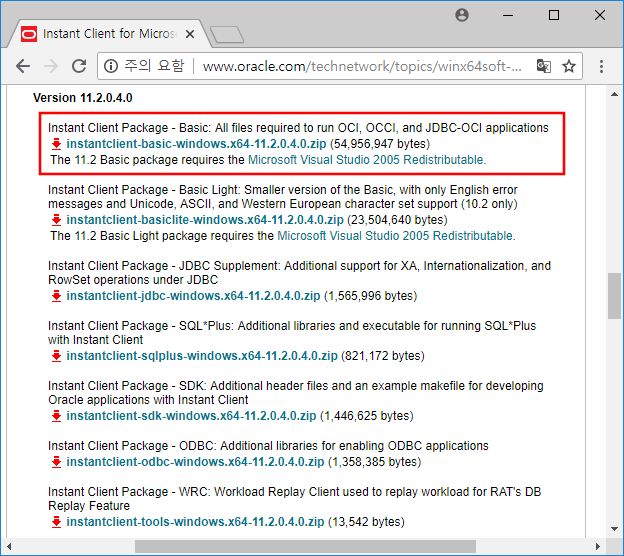Screen dimensions: 624x556
Task: Download instantclient-jdbc-windows.x64-11.2.0.4.0.zip
Action: point(193,296)
